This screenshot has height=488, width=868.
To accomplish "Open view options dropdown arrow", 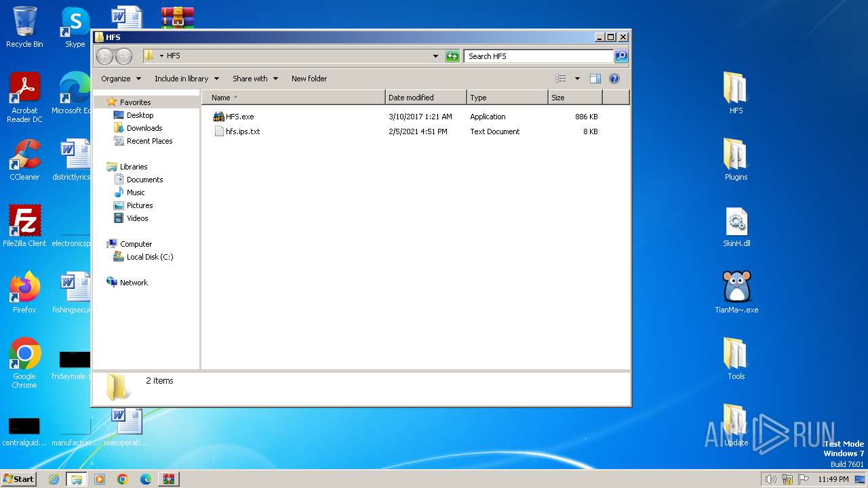I will point(577,79).
